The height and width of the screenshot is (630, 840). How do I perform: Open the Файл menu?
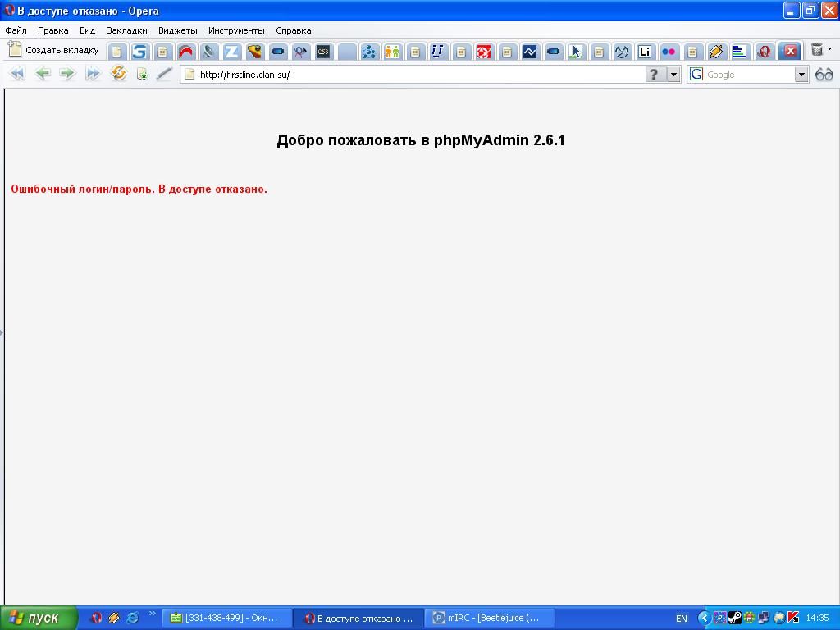pos(16,30)
